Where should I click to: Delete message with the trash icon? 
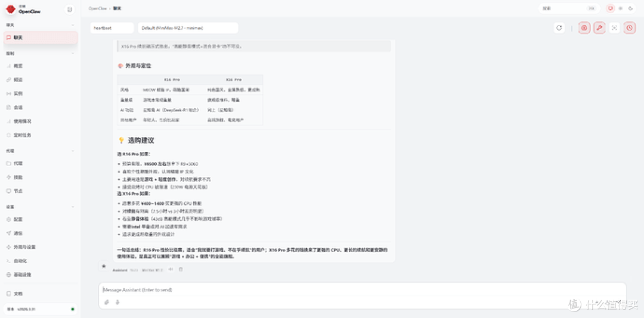pyautogui.click(x=181, y=270)
